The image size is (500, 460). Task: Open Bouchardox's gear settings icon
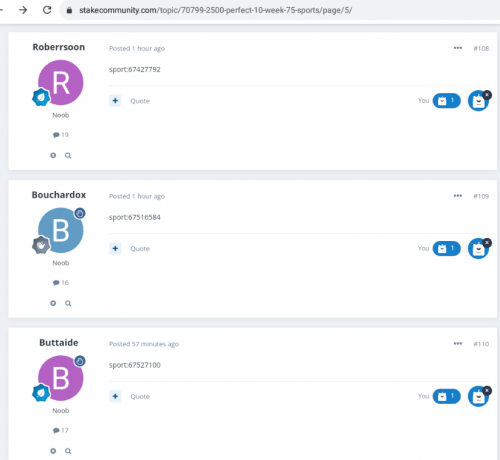pos(53,303)
